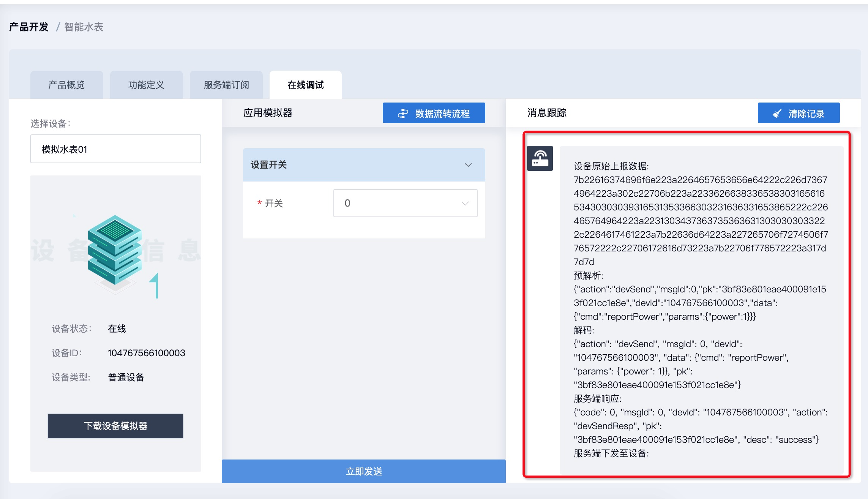Switch to the 产品概览 tab
868x499 pixels.
click(66, 85)
